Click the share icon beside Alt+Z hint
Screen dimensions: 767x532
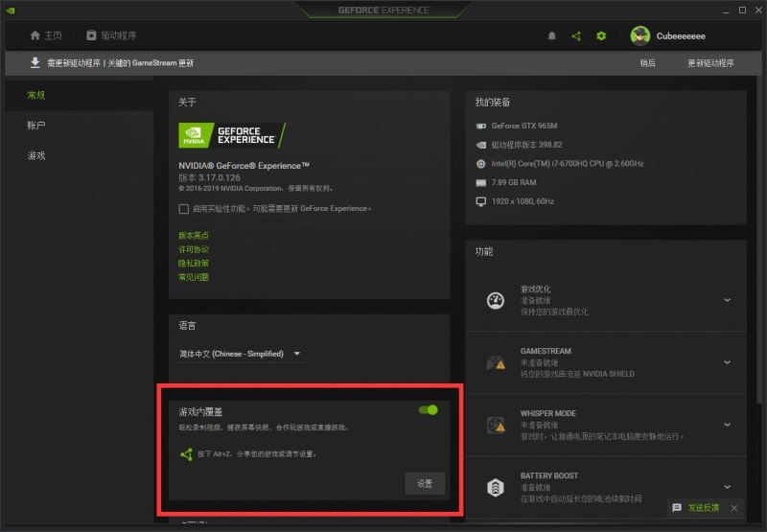186,454
